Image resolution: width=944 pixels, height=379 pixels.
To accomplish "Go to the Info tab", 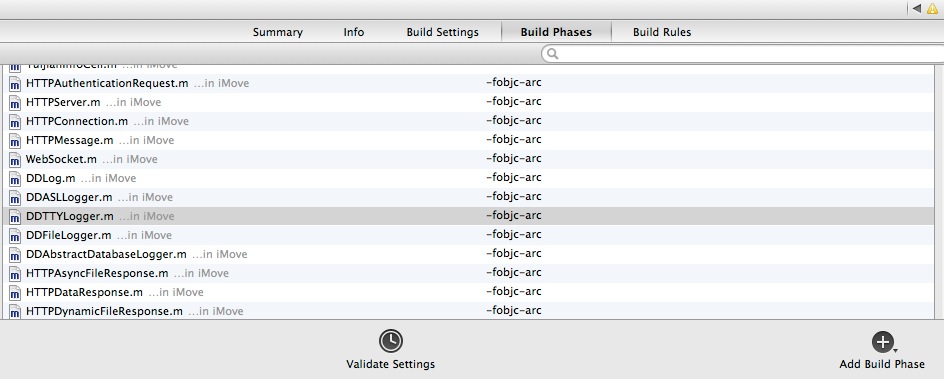I will coord(354,32).
